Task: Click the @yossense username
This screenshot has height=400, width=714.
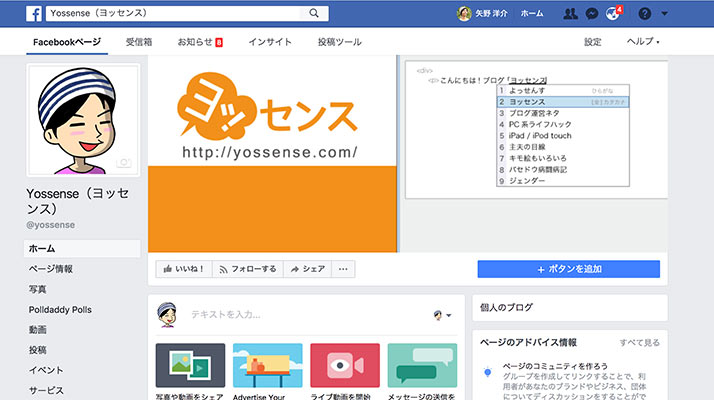Action: tap(51, 225)
